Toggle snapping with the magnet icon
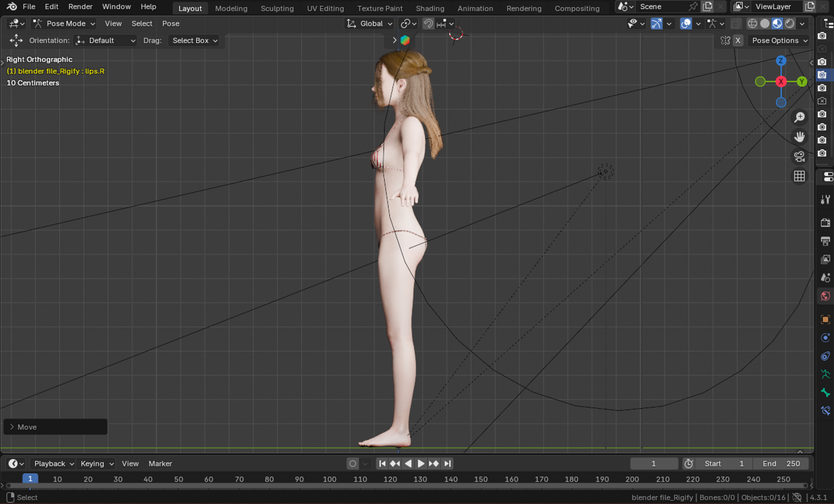Screen dimensions: 834x504 (x=428, y=23)
